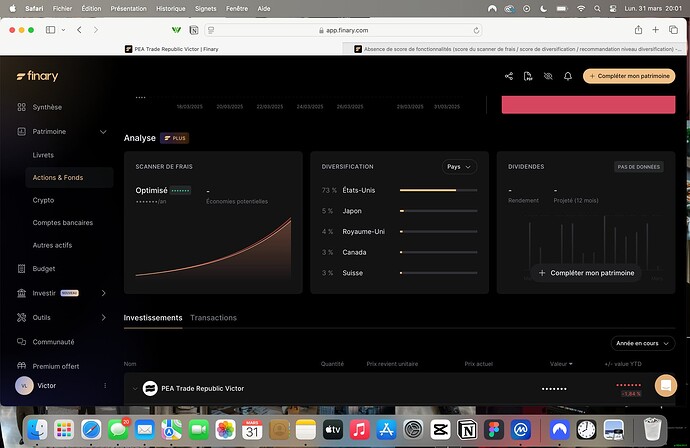Open Control Center in menu bar
Screen dimensions: 690x448
pos(613,8)
